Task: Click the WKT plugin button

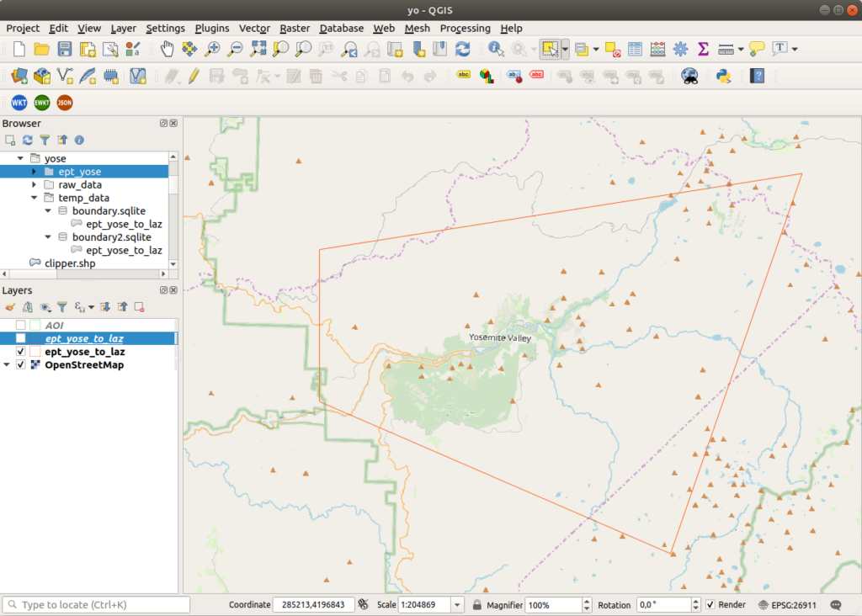Action: point(19,102)
